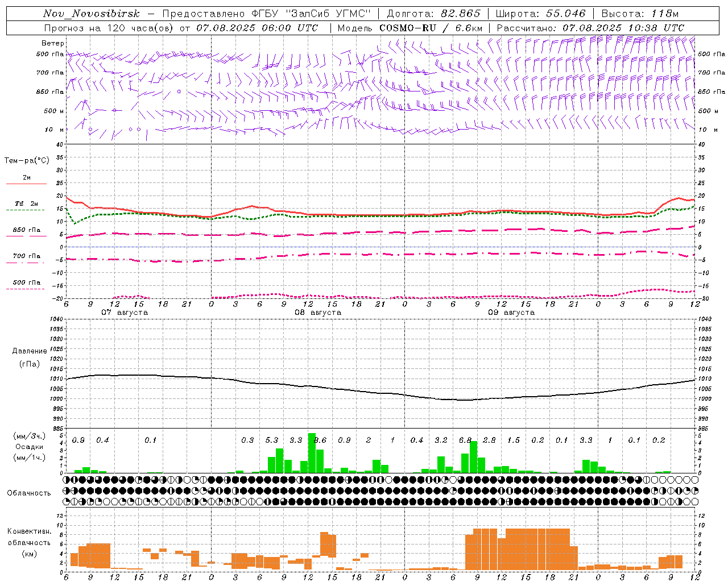Click the date label "07 августа"

point(125,313)
